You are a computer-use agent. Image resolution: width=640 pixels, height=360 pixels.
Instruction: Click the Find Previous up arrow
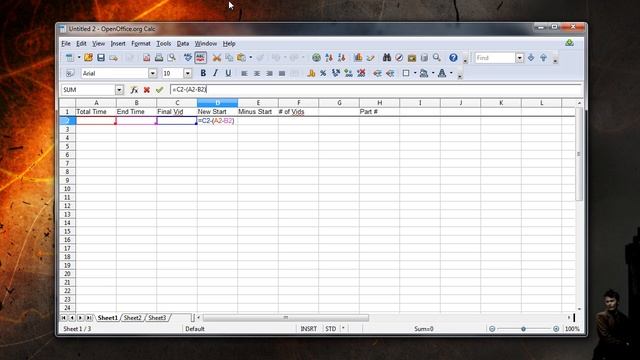click(x=543, y=58)
